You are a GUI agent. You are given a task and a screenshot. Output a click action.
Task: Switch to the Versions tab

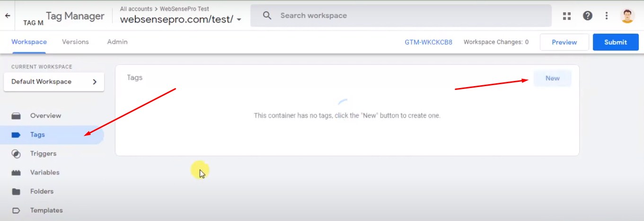coord(75,42)
